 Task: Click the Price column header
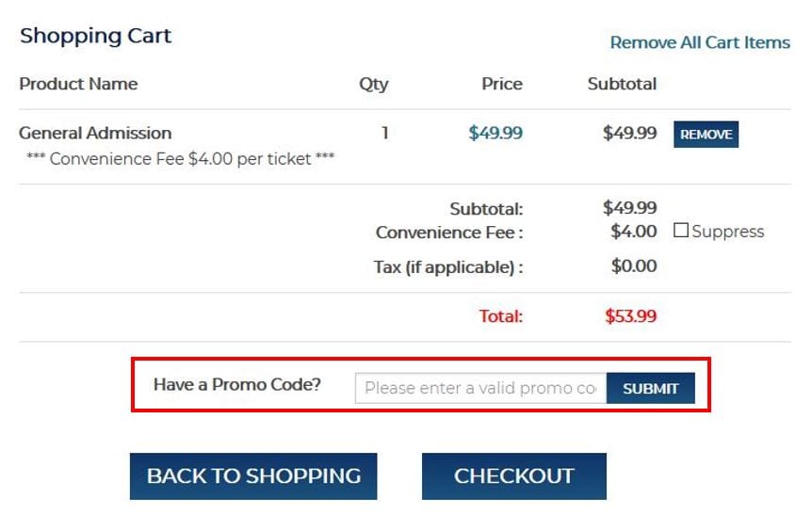[x=501, y=84]
